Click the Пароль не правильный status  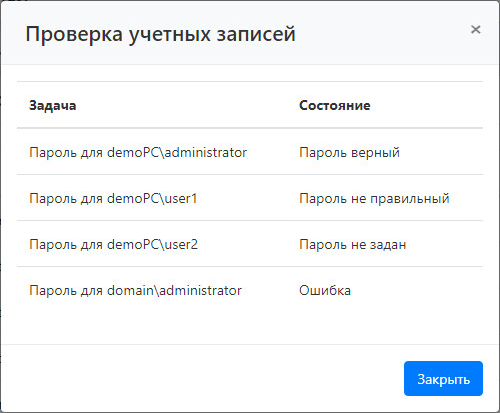(x=374, y=198)
